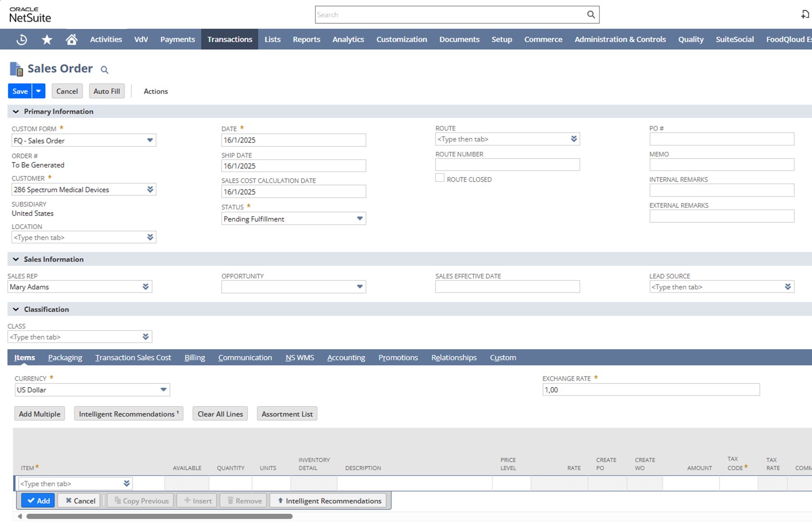
Task: Click the PO # input field
Action: [x=722, y=139]
